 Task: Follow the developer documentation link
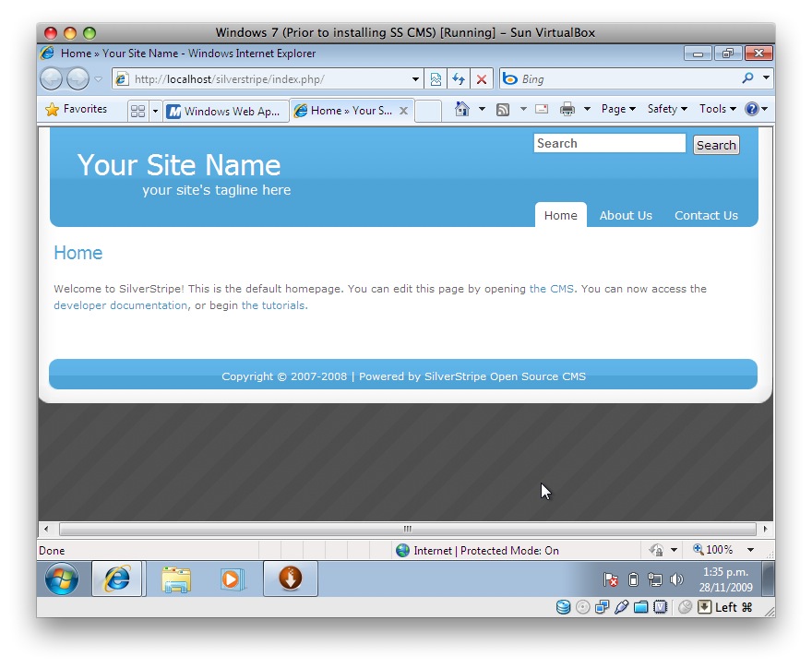[120, 305]
